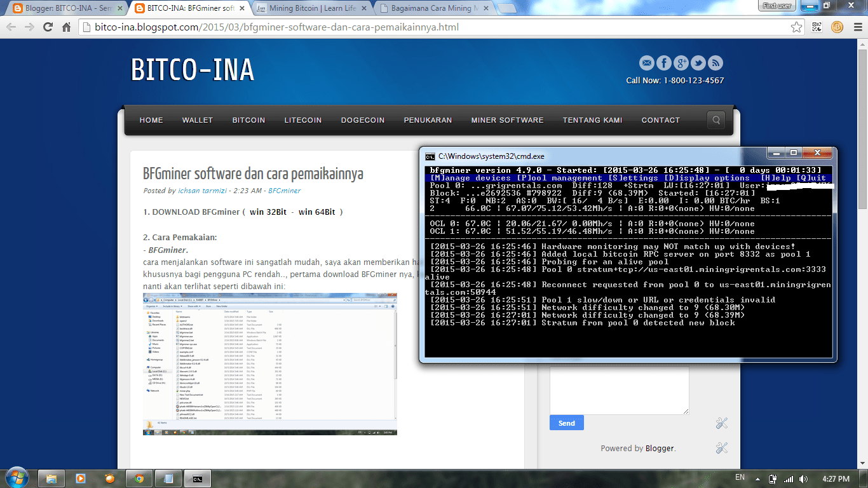Image resolution: width=868 pixels, height=488 pixels.
Task: Open the Facebook social icon
Action: [x=663, y=63]
